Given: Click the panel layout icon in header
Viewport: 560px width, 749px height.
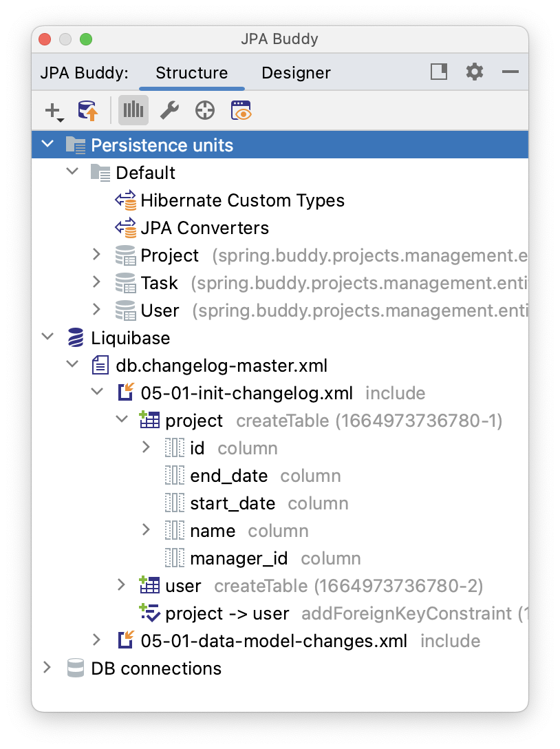Looking at the screenshot, I should [439, 72].
